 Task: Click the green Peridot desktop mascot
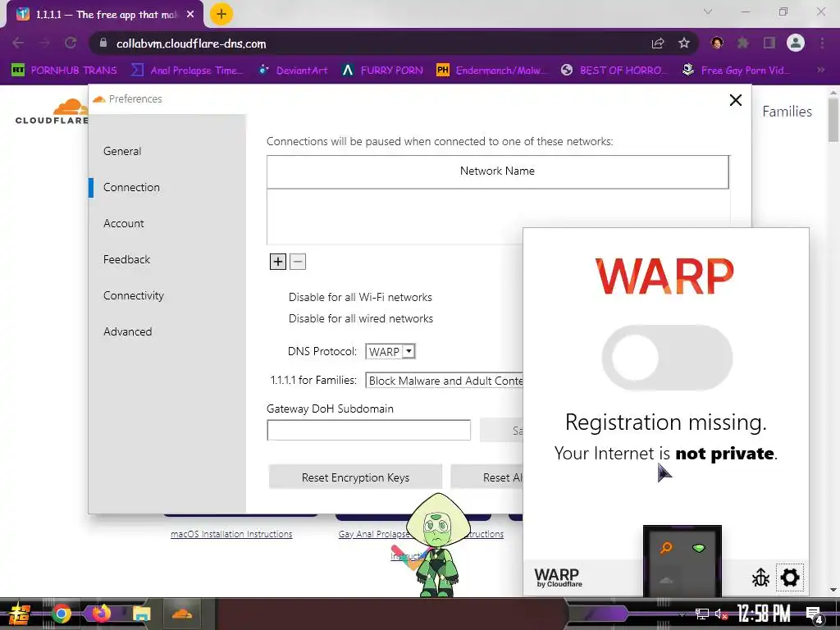click(x=438, y=544)
